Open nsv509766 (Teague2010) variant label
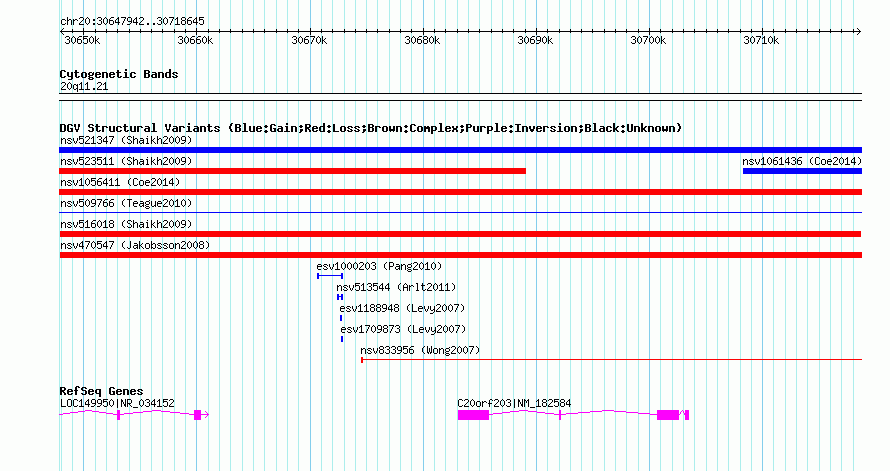This screenshot has height=471, width=890. click(126, 203)
